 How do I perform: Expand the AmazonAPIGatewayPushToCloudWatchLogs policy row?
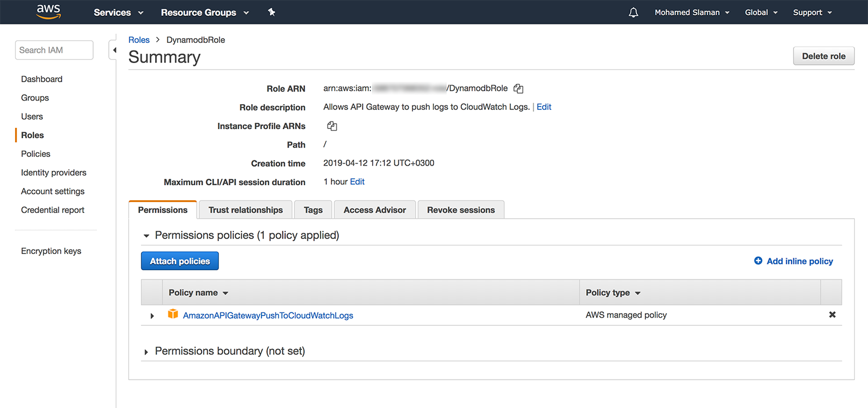click(152, 316)
